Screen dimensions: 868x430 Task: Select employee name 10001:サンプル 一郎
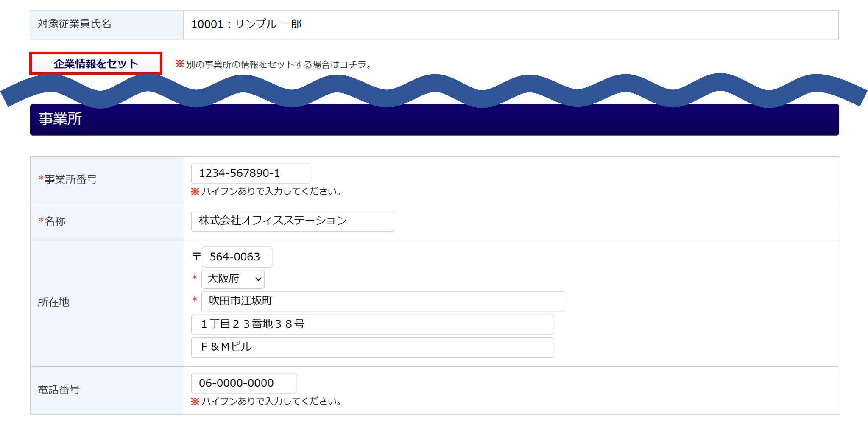[x=246, y=25]
